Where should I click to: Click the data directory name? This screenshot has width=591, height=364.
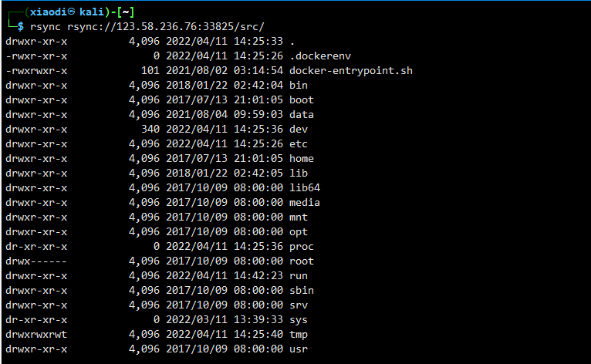coord(301,114)
